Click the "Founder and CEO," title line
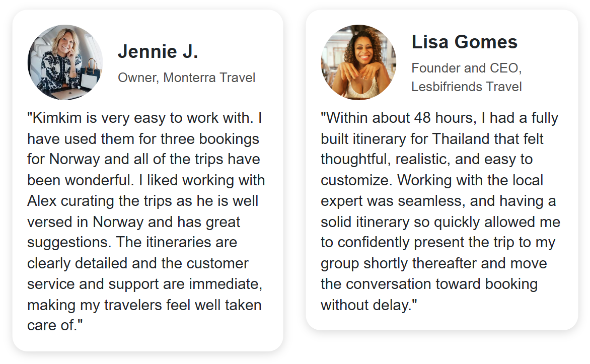The image size is (590, 364). 466,68
